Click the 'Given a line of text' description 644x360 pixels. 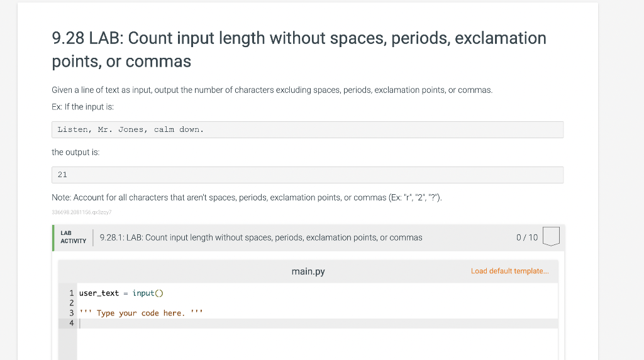pyautogui.click(x=272, y=90)
